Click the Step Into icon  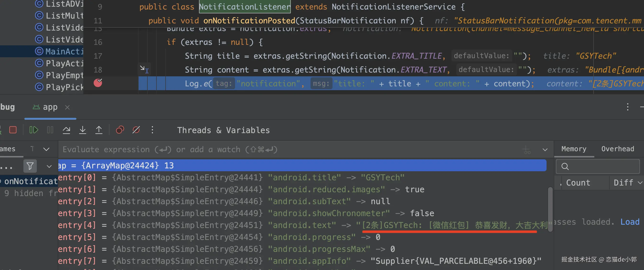click(x=82, y=130)
